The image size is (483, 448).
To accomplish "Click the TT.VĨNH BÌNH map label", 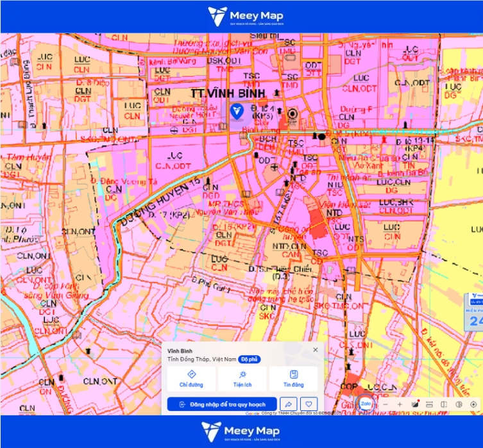I will coord(228,94).
